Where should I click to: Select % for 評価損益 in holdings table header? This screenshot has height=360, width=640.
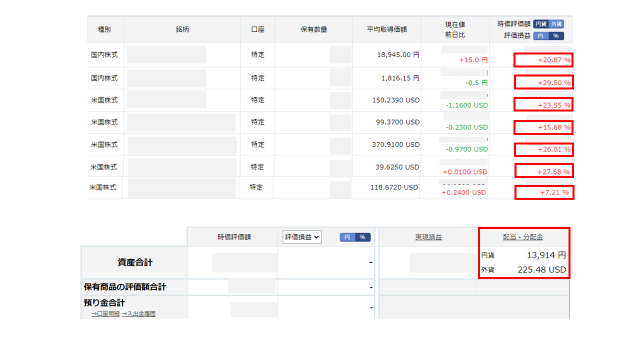coord(556,36)
